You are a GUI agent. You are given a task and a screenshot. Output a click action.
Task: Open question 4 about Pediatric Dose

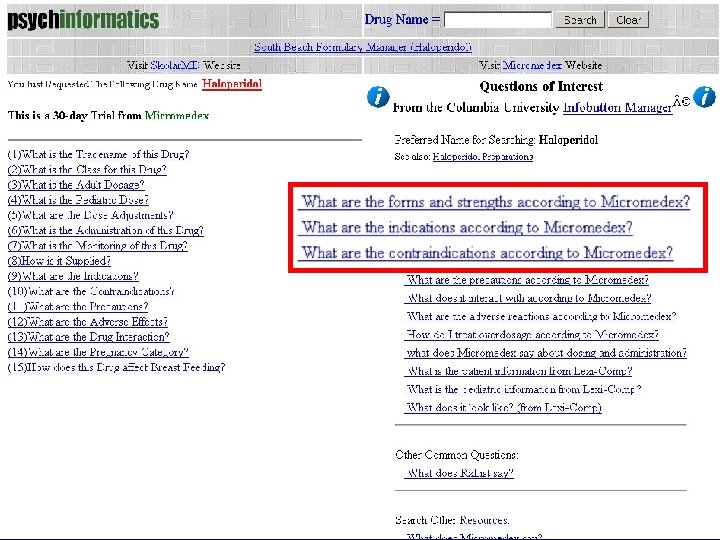click(x=78, y=200)
